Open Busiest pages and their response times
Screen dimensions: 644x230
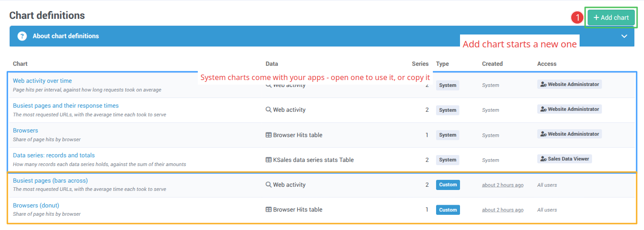click(66, 105)
